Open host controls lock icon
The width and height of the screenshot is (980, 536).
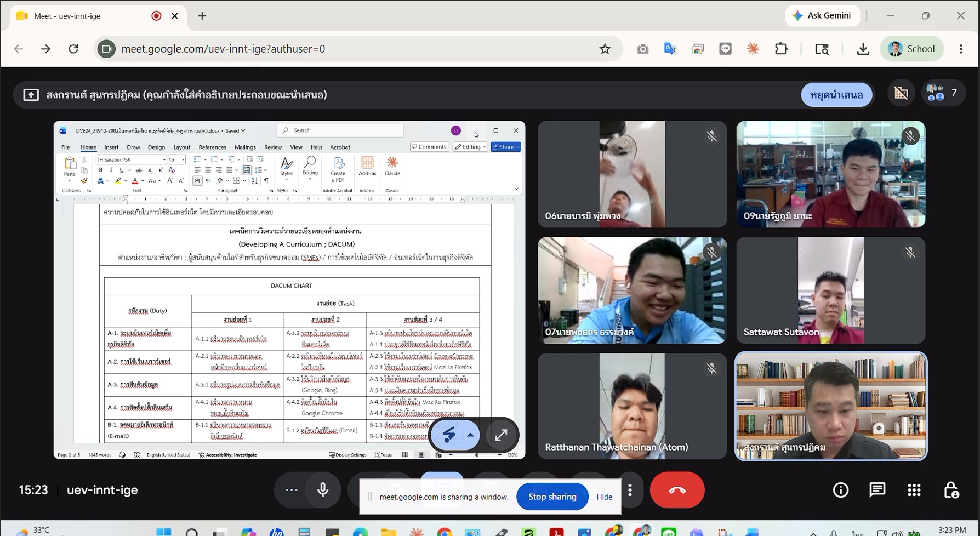(x=951, y=490)
